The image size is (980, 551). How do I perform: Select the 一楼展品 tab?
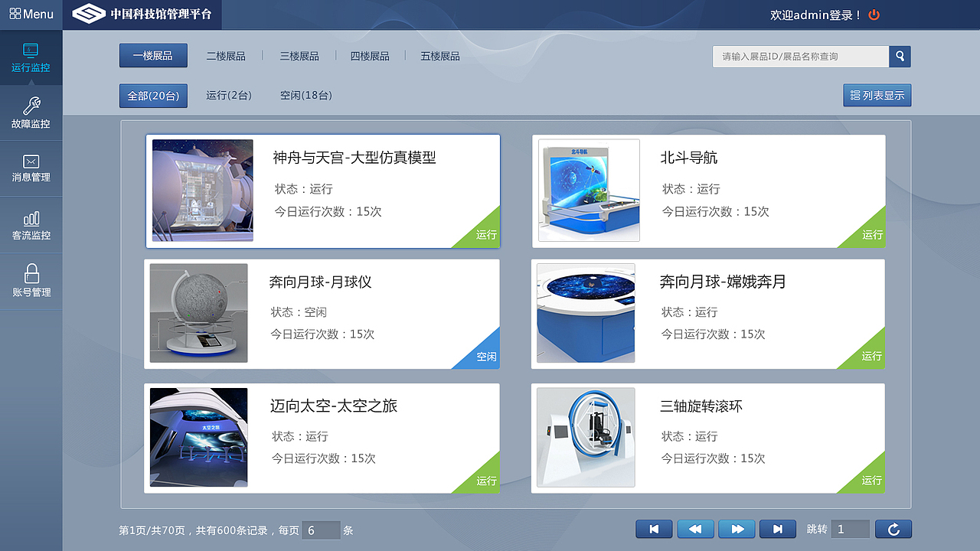tap(153, 56)
